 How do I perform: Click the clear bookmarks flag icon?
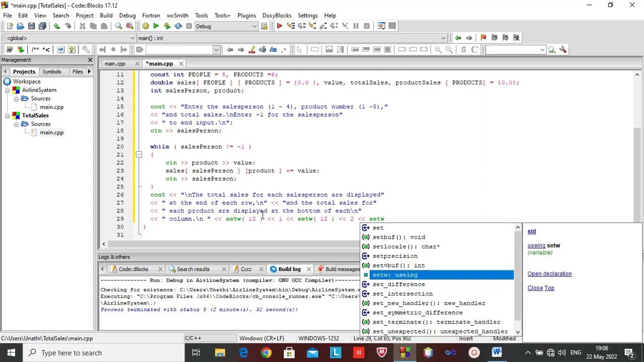[516, 38]
